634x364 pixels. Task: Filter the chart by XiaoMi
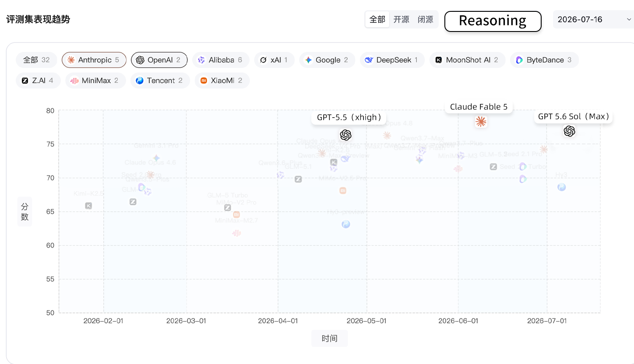pyautogui.click(x=222, y=80)
